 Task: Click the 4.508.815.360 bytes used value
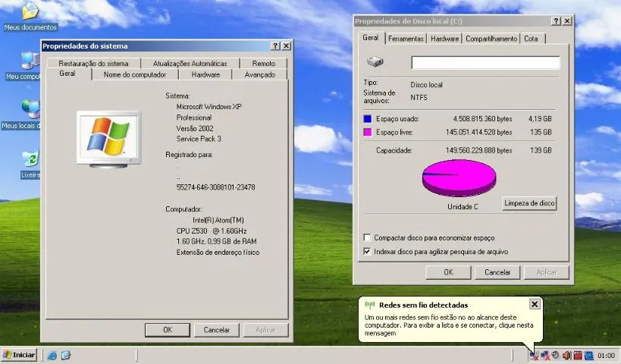tap(482, 119)
